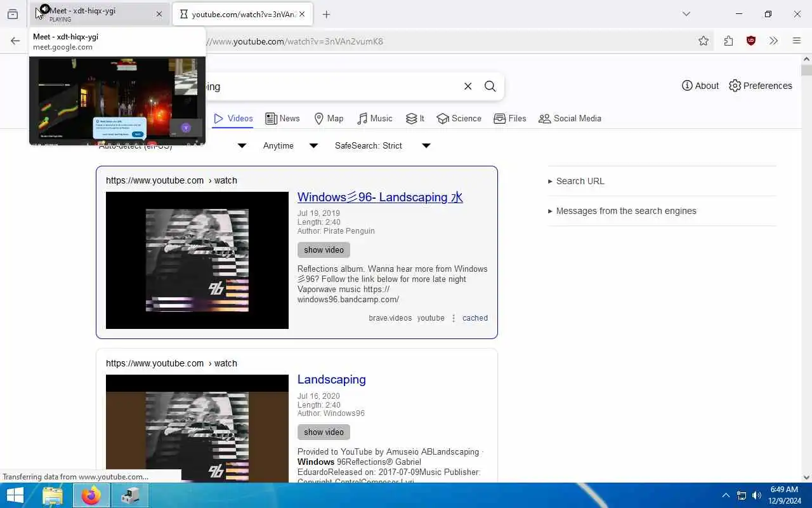812x508 pixels.
Task: Select the Music category tab
Action: point(374,119)
